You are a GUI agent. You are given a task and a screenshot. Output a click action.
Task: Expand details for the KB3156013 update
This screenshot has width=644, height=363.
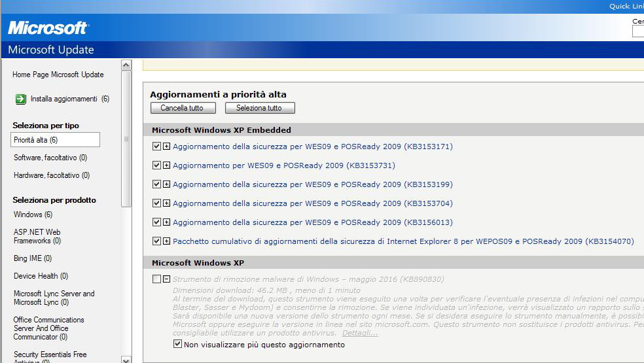[x=166, y=222]
